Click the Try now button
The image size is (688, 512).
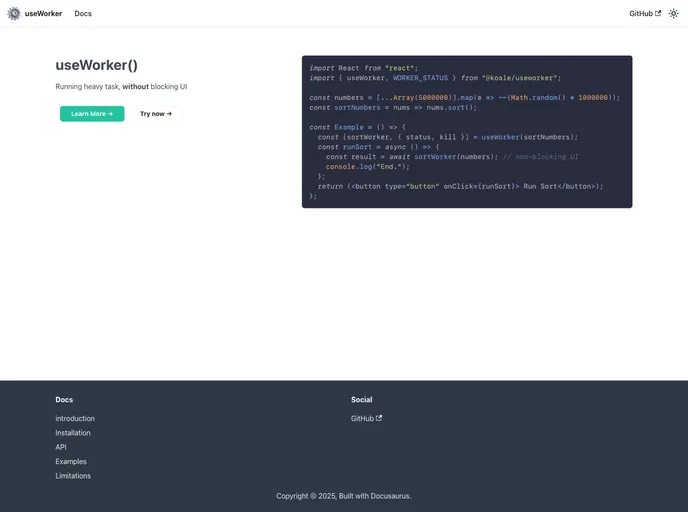[x=156, y=114]
